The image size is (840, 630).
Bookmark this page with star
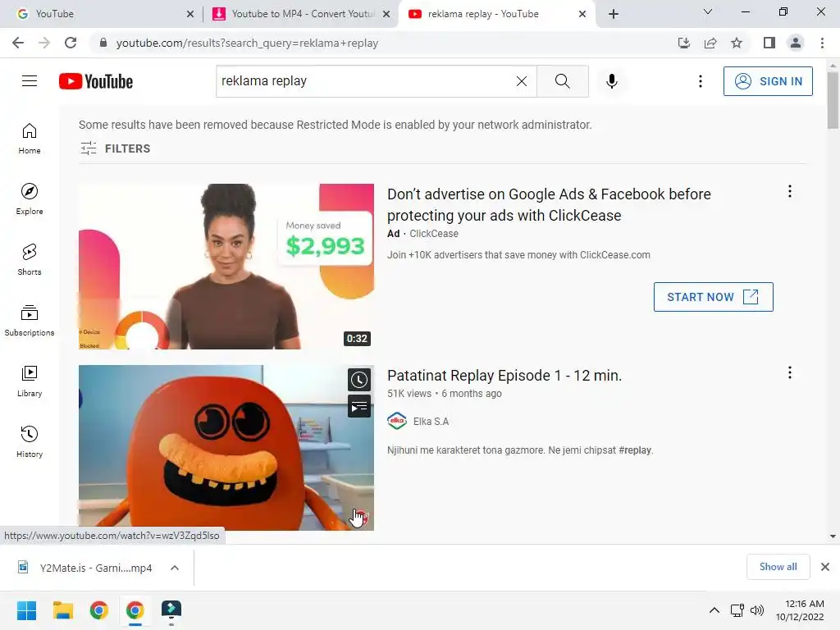click(x=737, y=43)
